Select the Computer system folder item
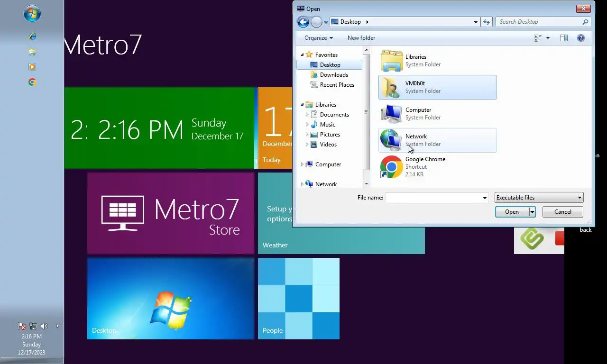This screenshot has width=607, height=364. coord(437,114)
